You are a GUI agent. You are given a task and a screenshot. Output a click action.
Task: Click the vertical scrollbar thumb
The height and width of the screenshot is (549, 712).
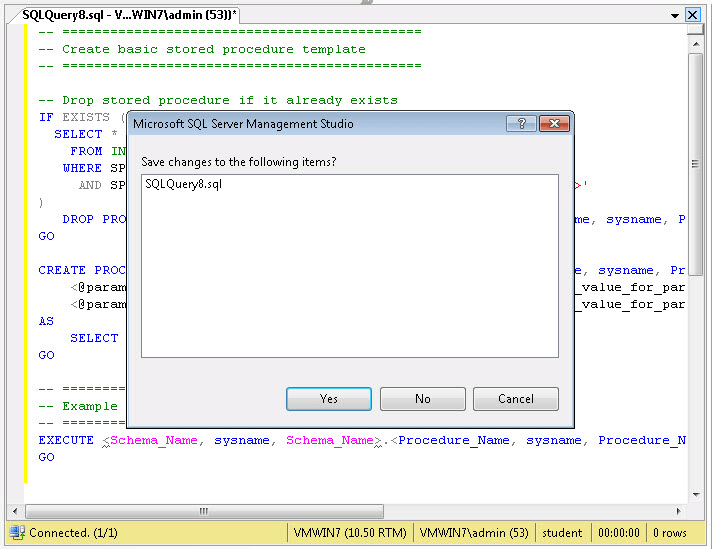point(695,164)
